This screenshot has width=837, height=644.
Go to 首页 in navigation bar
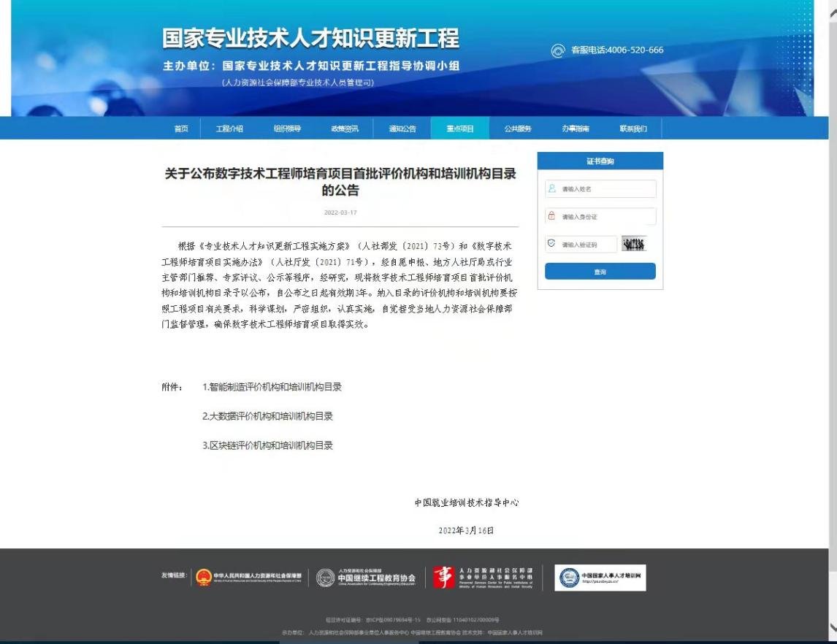[x=181, y=129]
